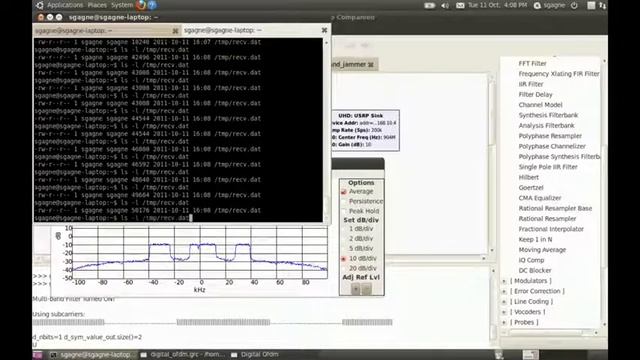Open the Applications menu
The height and width of the screenshot is (360, 640).
point(65,5)
